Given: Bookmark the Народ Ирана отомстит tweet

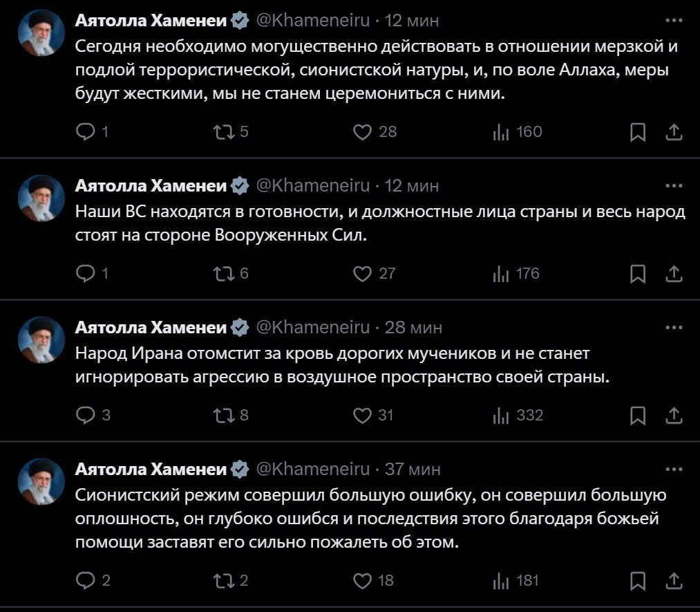Looking at the screenshot, I should pos(638,415).
